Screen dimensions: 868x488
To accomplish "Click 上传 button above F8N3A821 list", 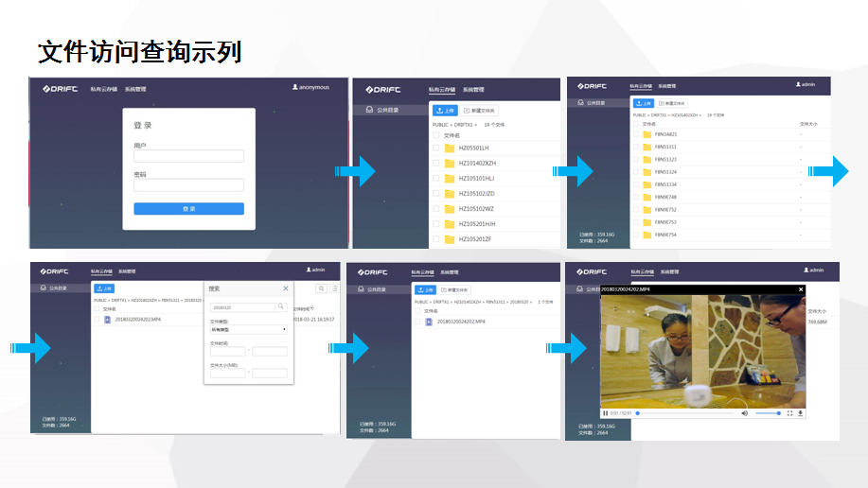I will 644,103.
